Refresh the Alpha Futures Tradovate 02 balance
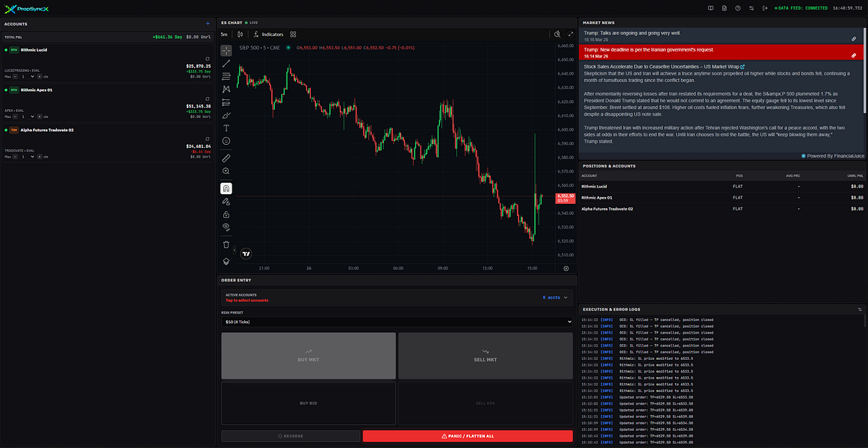Viewport: 868px width, 448px height. tap(207, 139)
